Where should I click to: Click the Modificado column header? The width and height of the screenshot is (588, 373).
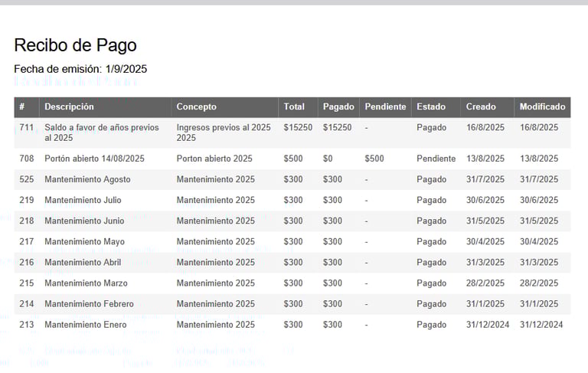tap(542, 107)
